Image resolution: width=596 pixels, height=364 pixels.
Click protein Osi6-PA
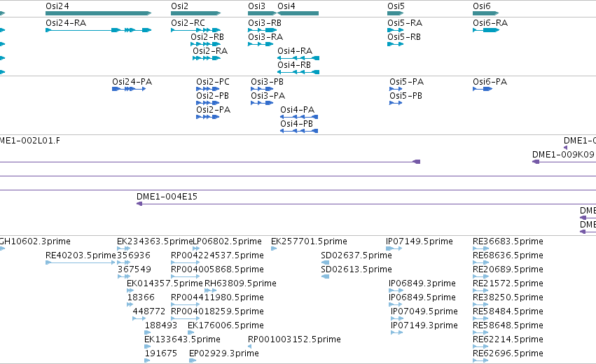pos(490,82)
